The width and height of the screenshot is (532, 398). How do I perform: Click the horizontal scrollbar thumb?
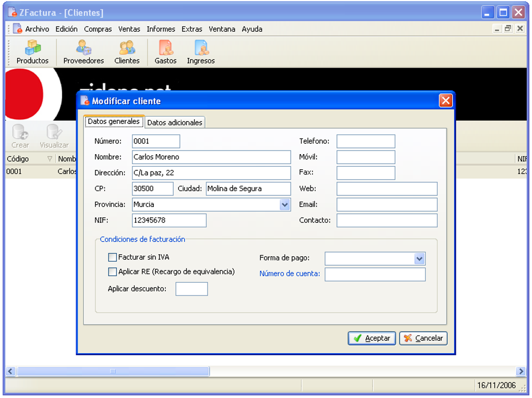pyautogui.click(x=113, y=371)
